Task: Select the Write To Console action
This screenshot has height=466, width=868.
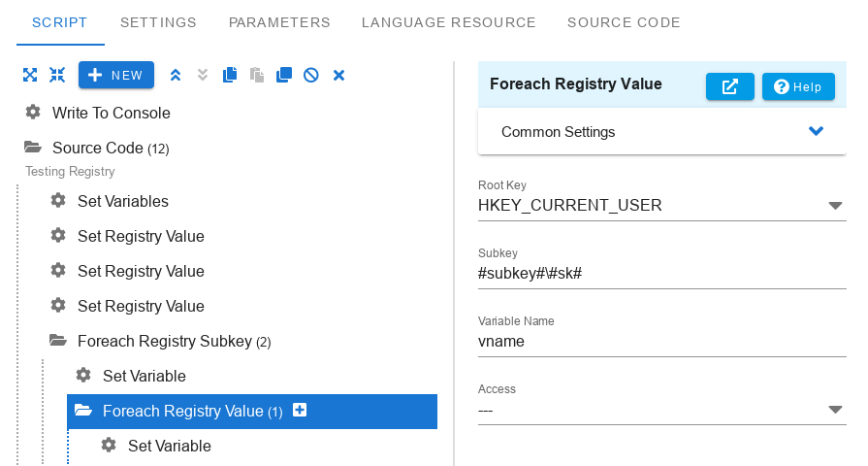Action: (111, 113)
